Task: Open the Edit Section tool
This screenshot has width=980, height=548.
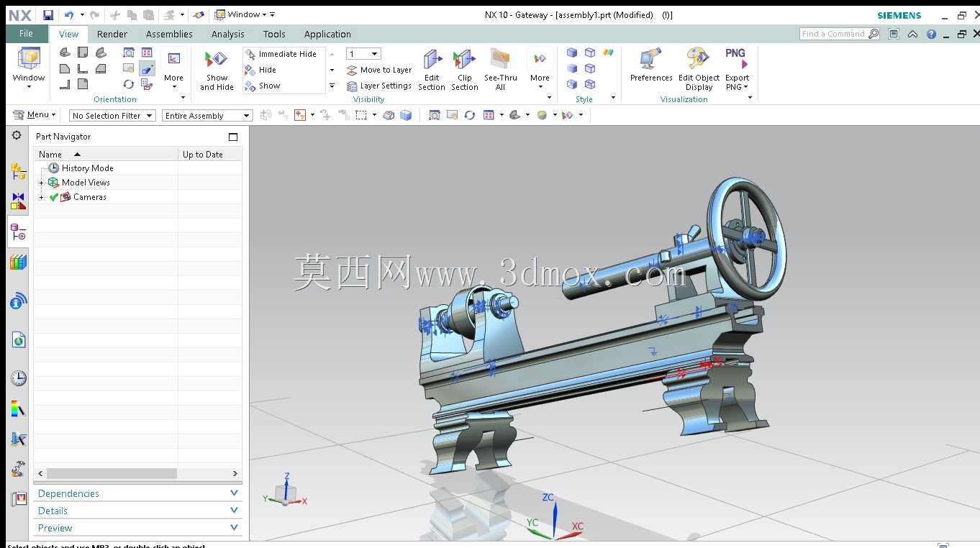Action: 432,70
